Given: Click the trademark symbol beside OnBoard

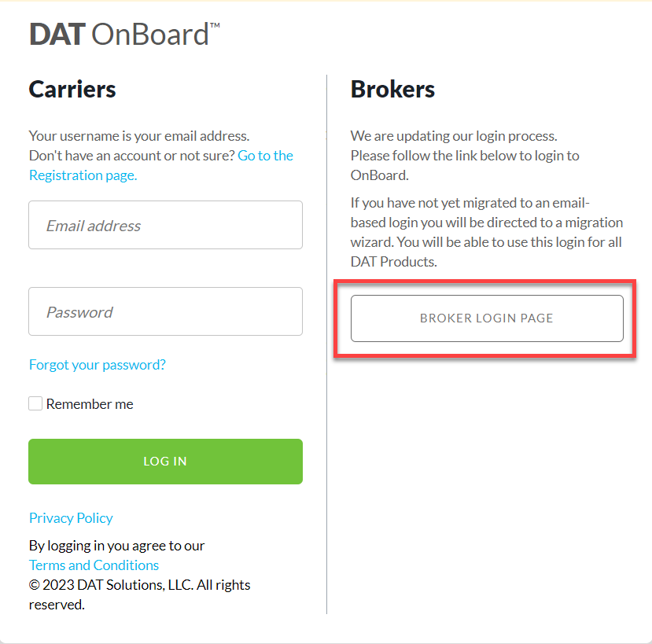Looking at the screenshot, I should 216,24.
